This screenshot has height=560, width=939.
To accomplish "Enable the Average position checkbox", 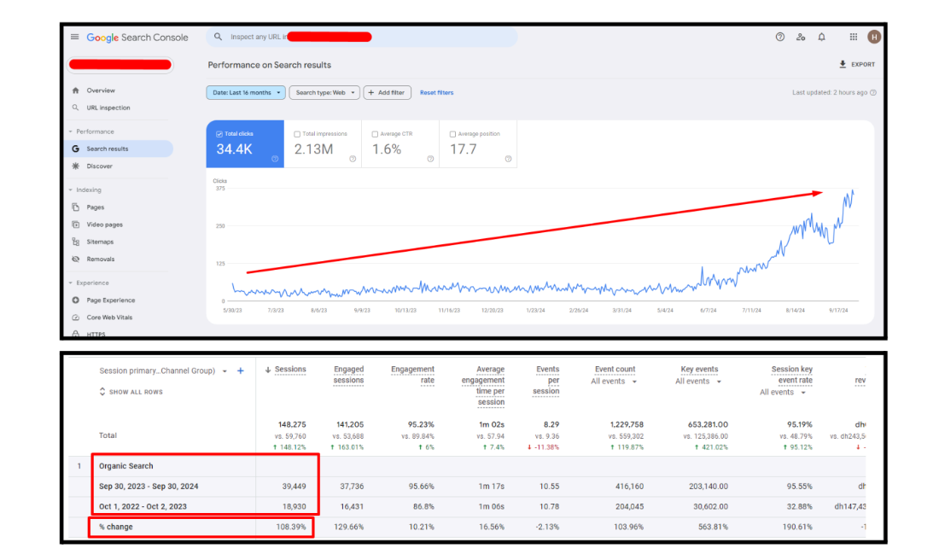I will coord(452,134).
